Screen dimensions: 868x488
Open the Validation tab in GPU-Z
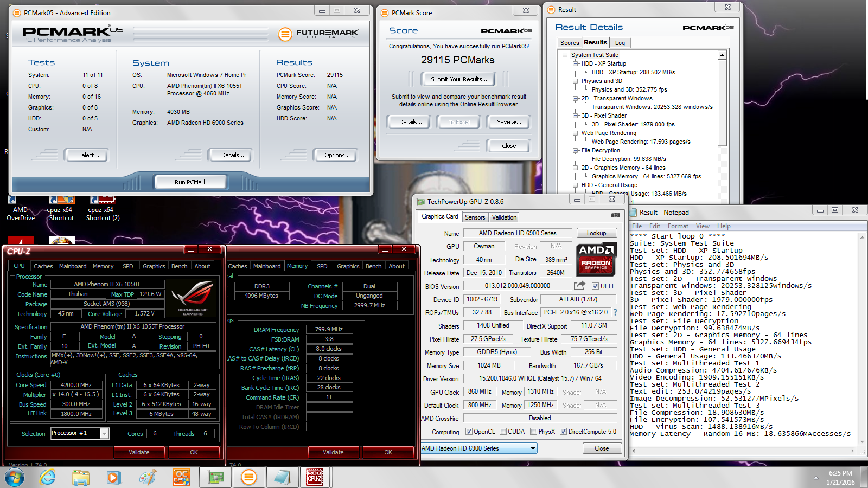(504, 217)
